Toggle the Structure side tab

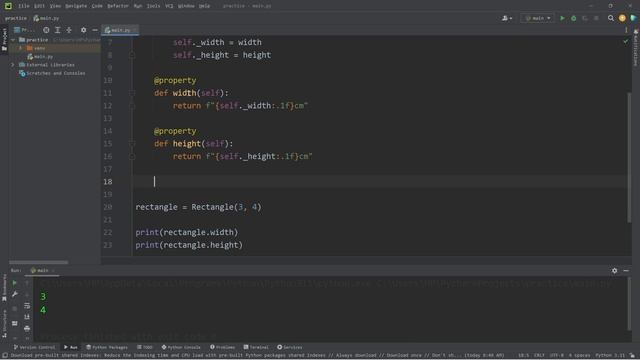point(4,323)
